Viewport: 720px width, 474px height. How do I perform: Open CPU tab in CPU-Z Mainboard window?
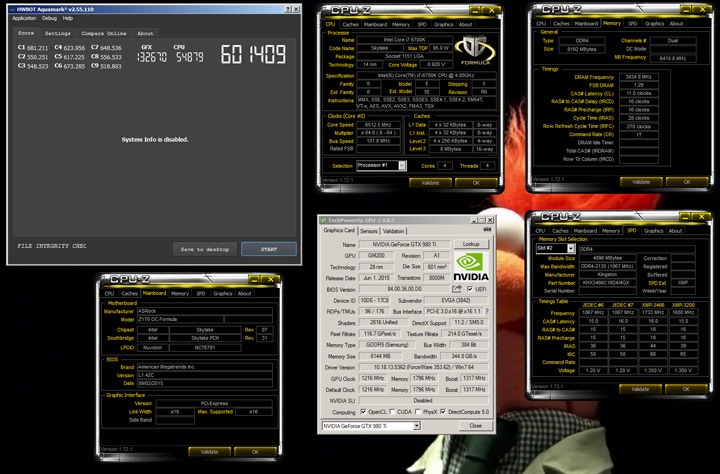coord(109,293)
